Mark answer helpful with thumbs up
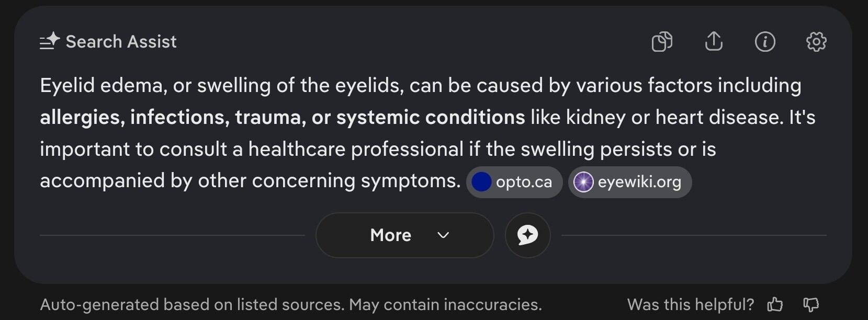The height and width of the screenshot is (320, 868). tap(775, 304)
